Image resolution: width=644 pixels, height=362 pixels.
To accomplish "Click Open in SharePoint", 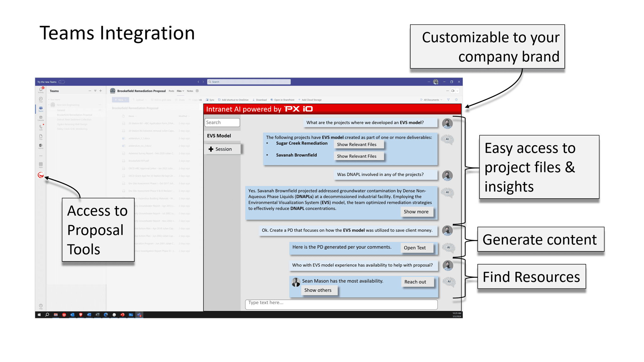I will (x=282, y=100).
